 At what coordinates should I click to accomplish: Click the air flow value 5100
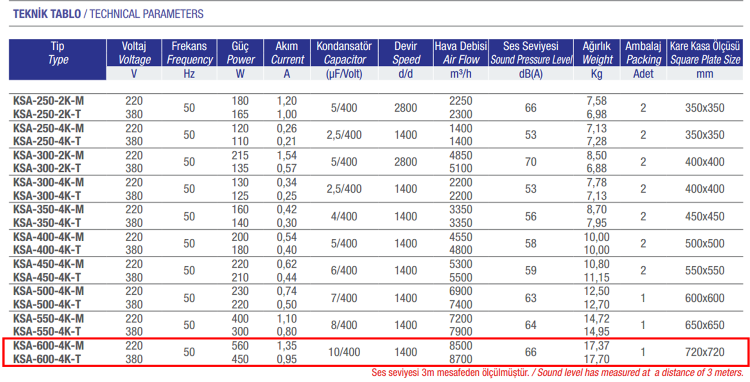(x=461, y=168)
